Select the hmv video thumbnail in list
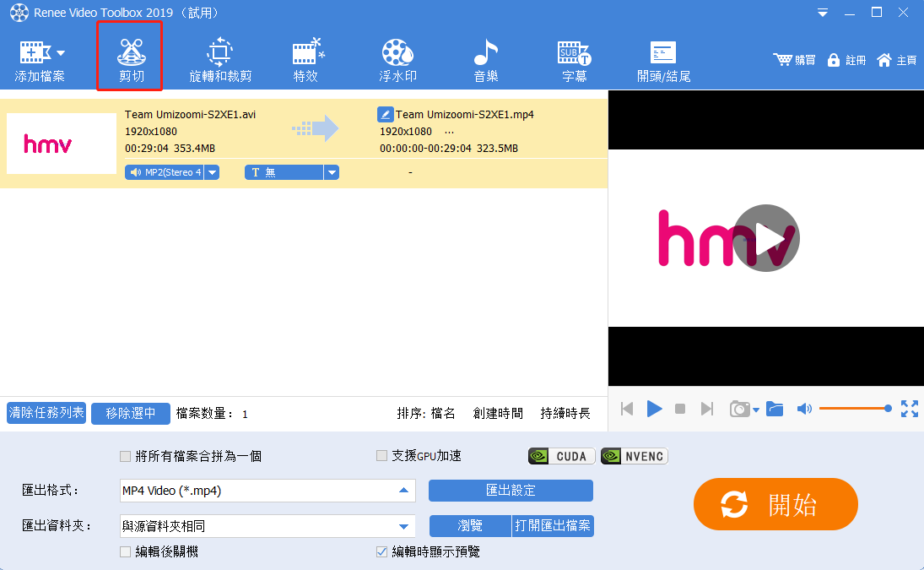 62,144
